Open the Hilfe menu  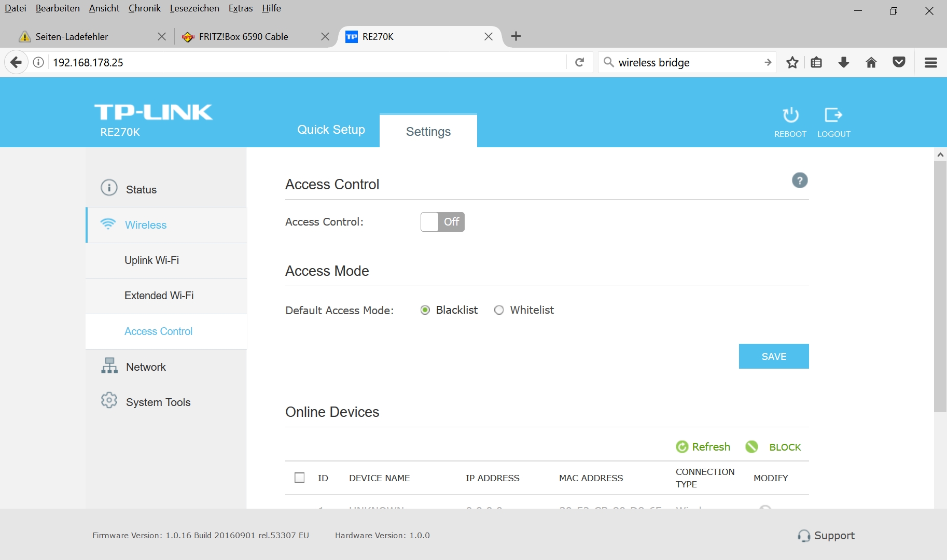(x=271, y=8)
